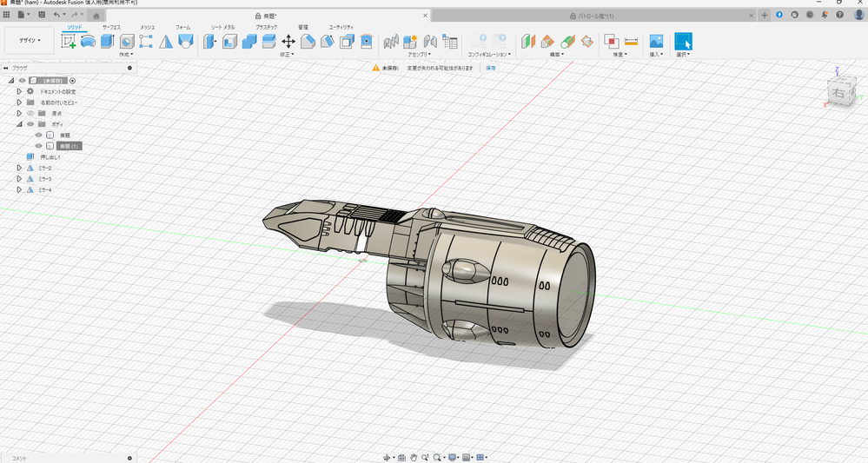This screenshot has width=868, height=463.
Task: Switch to パトロール艦 document tab
Action: coord(594,16)
